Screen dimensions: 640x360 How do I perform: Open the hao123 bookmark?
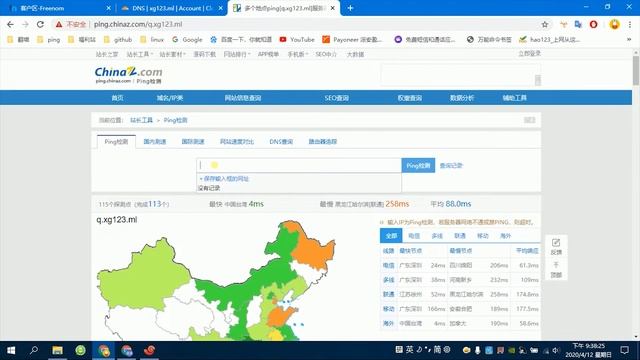pyautogui.click(x=549, y=40)
